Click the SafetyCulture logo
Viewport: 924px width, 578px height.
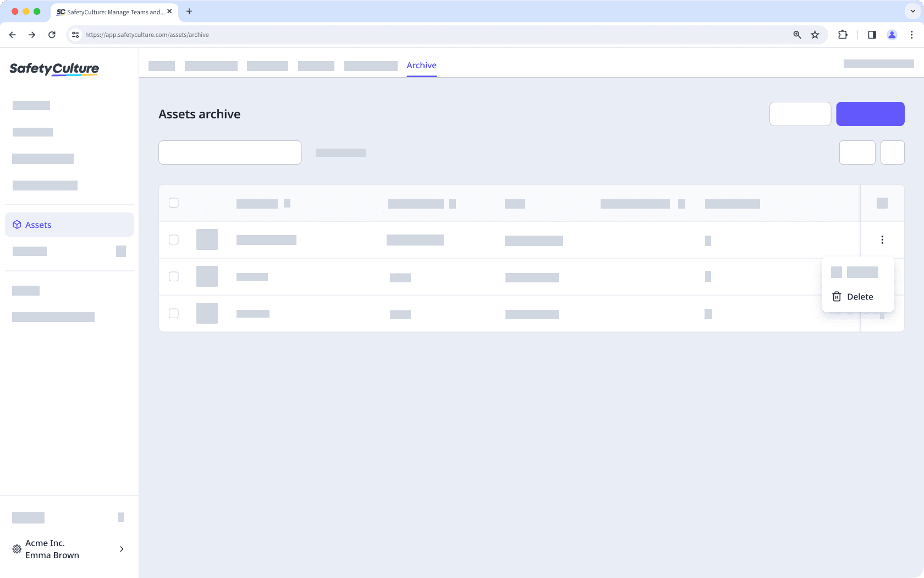point(54,68)
